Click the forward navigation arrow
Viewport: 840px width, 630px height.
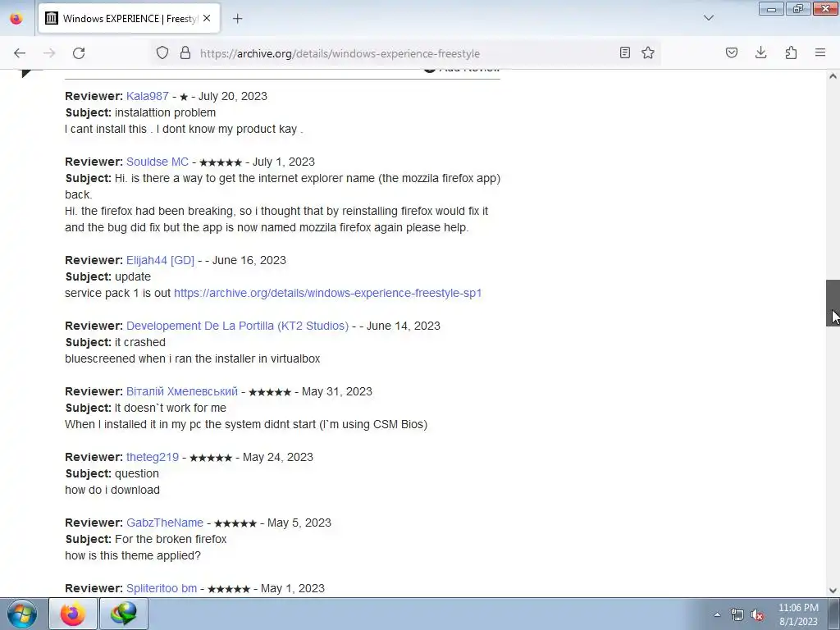49,53
